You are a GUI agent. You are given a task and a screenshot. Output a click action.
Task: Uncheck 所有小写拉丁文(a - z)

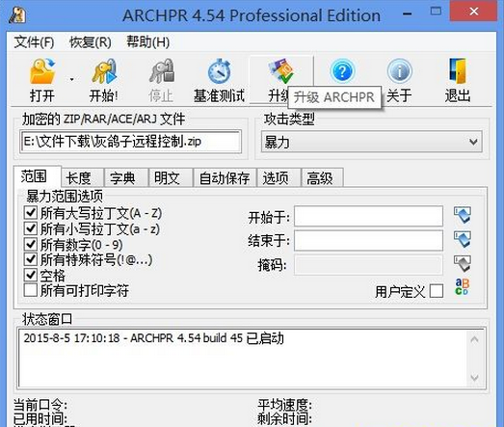click(31, 228)
